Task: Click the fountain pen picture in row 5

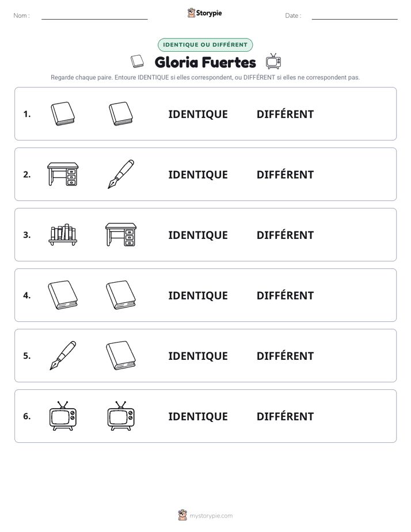Action: point(63,356)
